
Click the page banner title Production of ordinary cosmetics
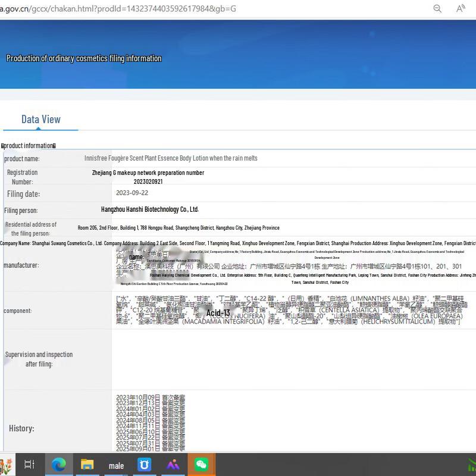(x=84, y=58)
